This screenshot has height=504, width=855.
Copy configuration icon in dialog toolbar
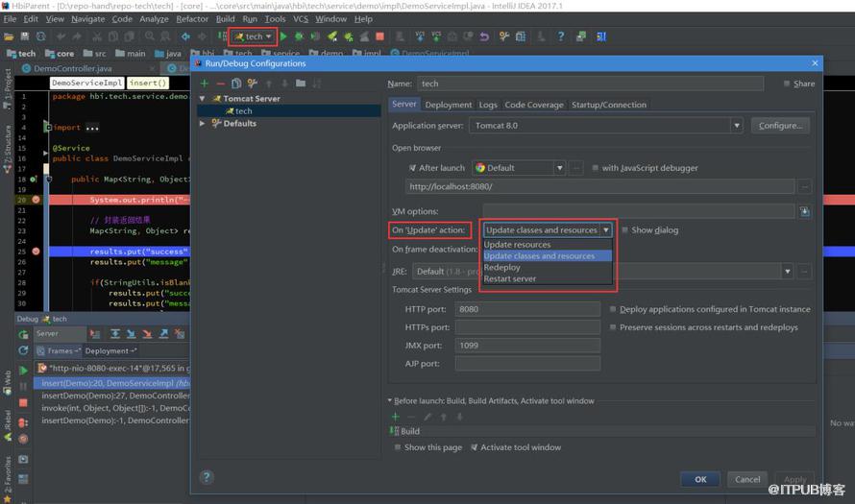pos(236,84)
